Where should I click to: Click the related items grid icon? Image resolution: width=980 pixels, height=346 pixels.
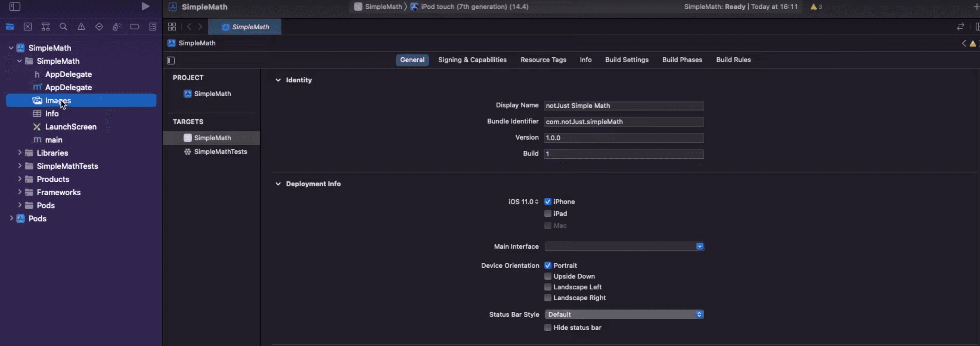click(172, 27)
